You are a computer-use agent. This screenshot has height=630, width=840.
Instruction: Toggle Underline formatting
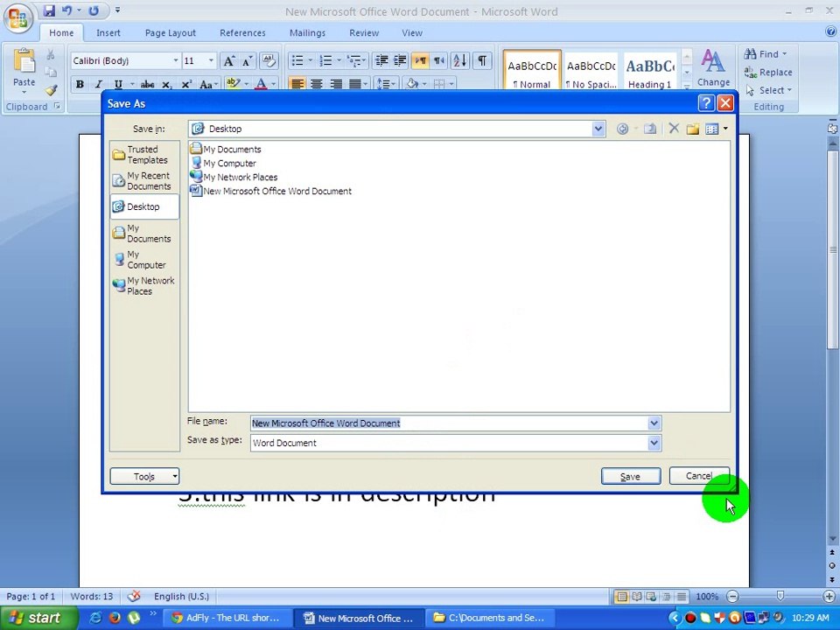pos(118,84)
